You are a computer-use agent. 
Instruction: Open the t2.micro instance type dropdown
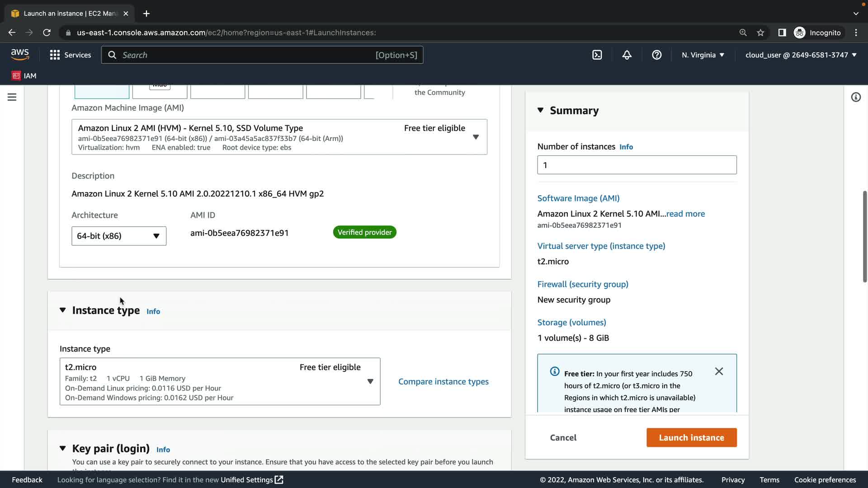pos(370,381)
